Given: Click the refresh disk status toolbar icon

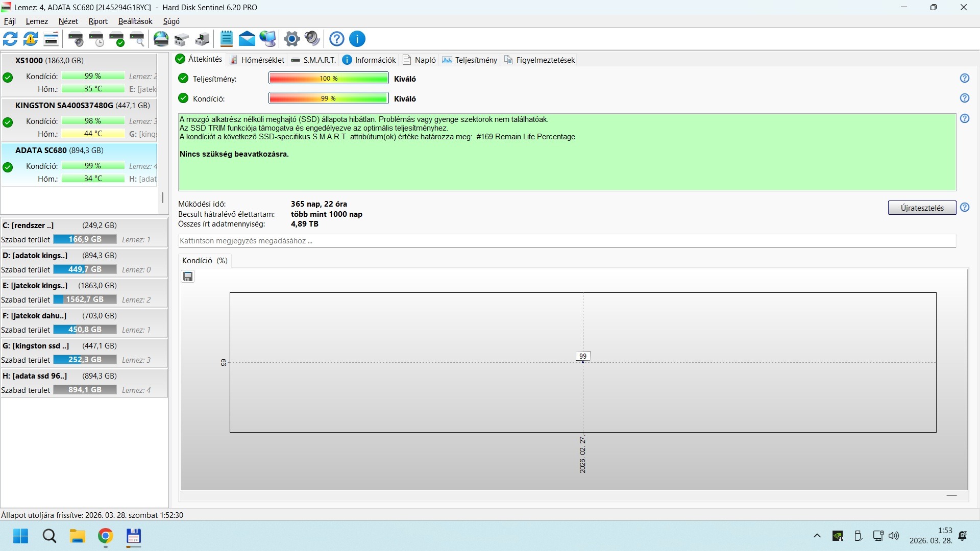Looking at the screenshot, I should [x=10, y=39].
